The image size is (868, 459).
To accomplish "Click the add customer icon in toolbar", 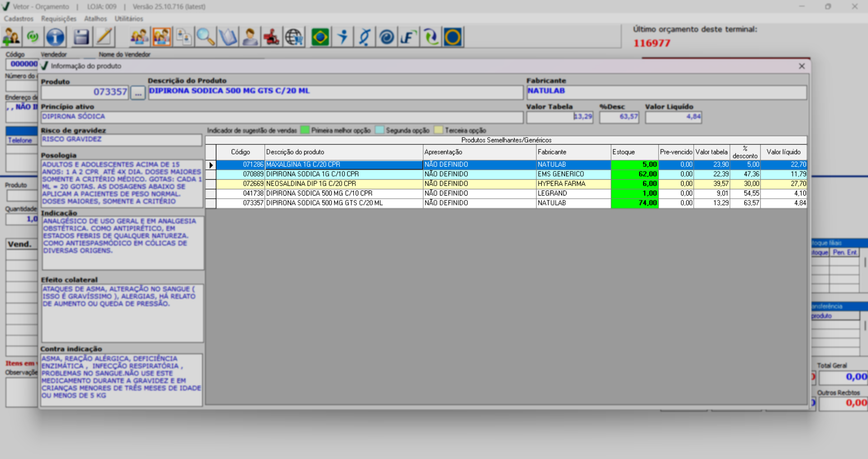I will 11,37.
